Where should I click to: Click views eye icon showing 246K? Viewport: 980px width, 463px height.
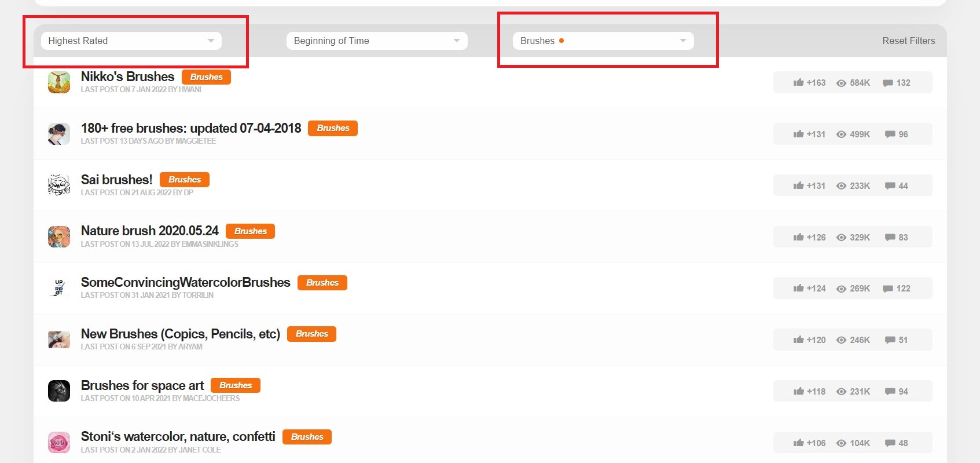841,340
